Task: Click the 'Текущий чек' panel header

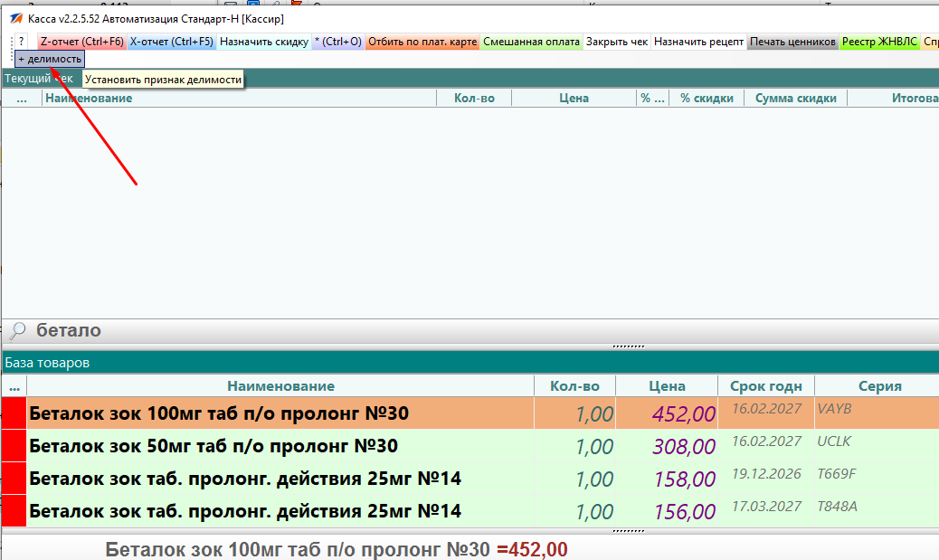Action: pos(470,79)
